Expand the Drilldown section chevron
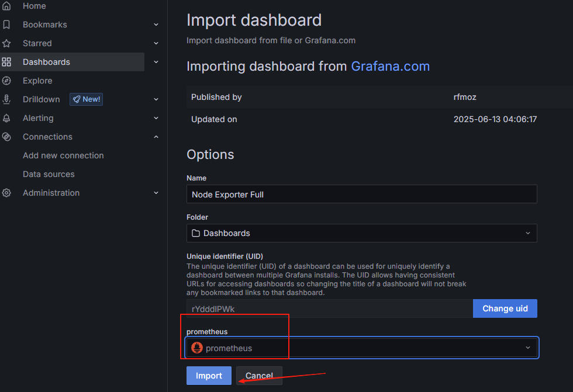The image size is (573, 392). point(156,99)
